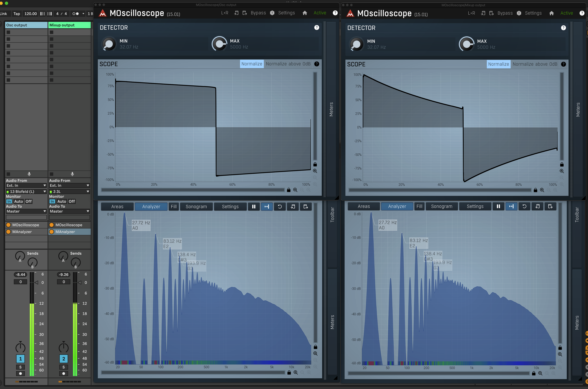Click Active in Mixup output MOscilloscope
The height and width of the screenshot is (389, 588).
(567, 13)
